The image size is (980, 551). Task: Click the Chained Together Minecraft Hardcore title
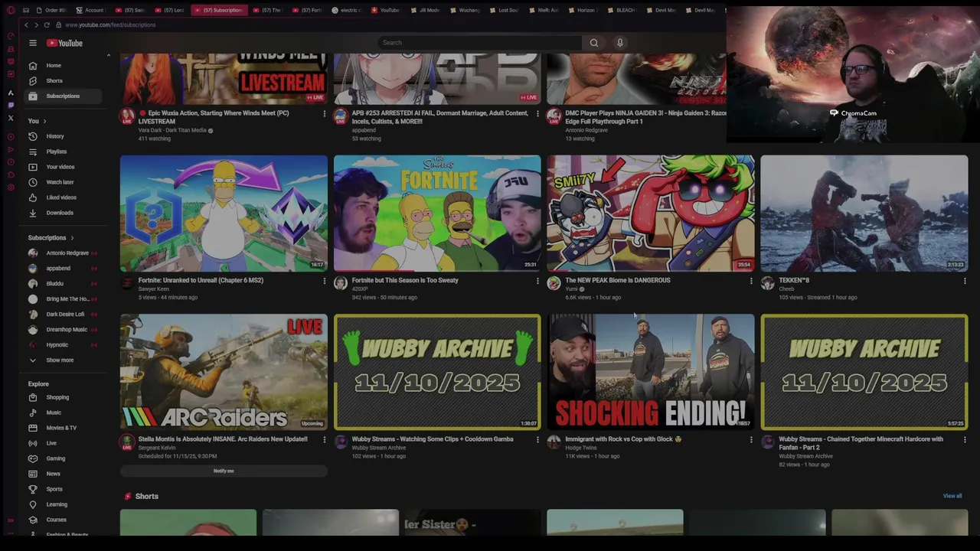(861, 443)
